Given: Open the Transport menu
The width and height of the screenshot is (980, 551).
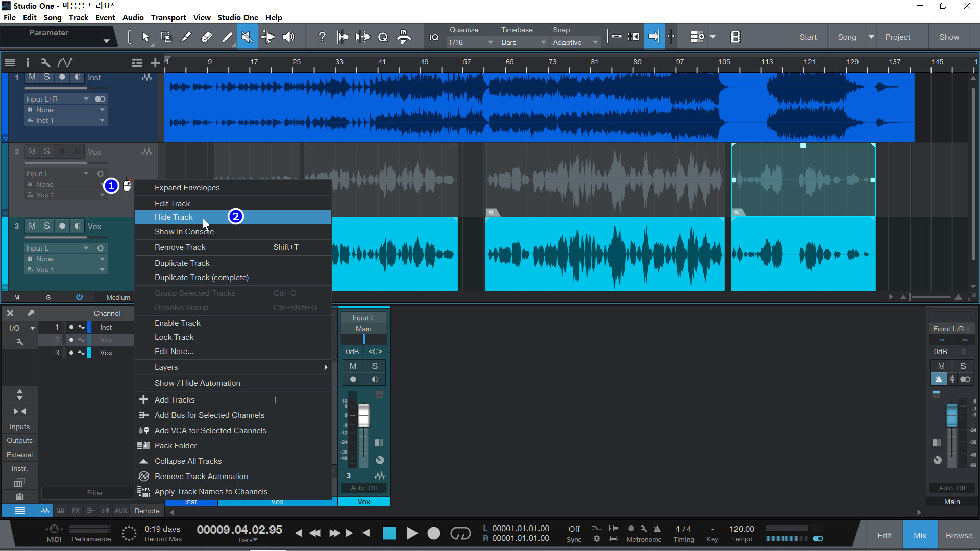Looking at the screenshot, I should 168,17.
